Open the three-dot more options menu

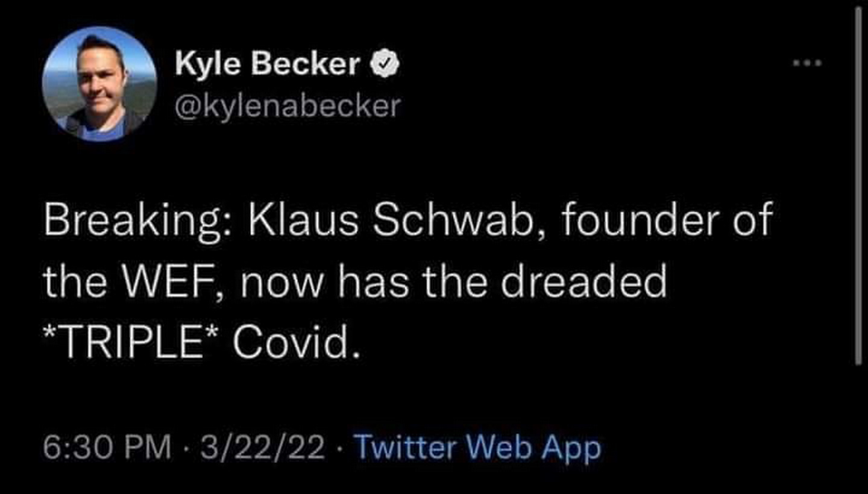tap(807, 63)
